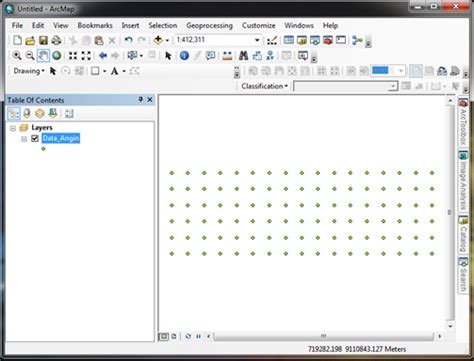474x361 pixels.
Task: Switch to Layout View button
Action: 174,336
